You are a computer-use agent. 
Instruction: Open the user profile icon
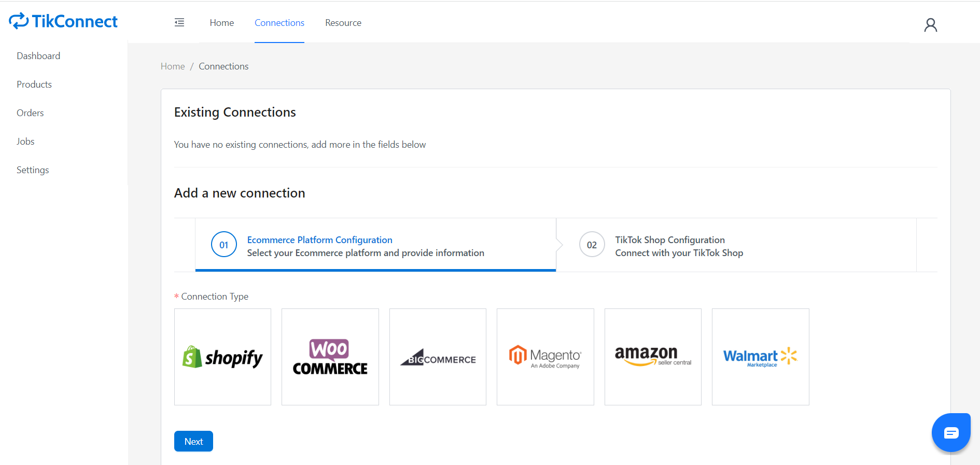(930, 25)
